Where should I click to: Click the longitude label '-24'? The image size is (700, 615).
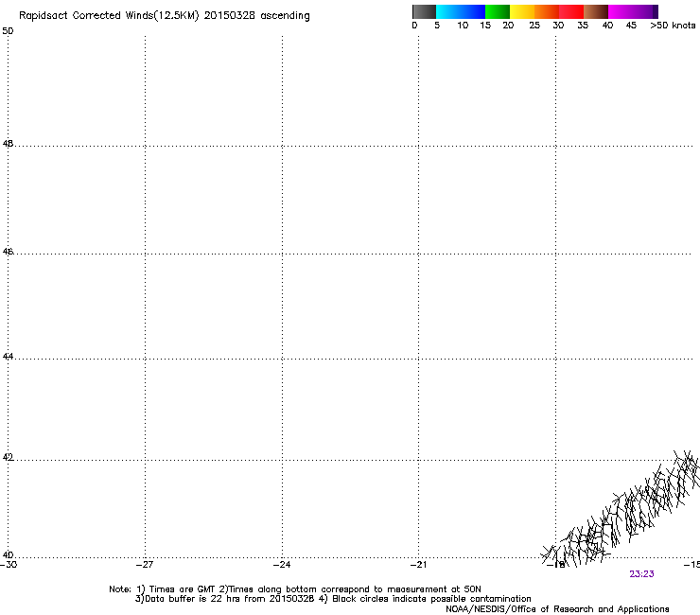(282, 565)
